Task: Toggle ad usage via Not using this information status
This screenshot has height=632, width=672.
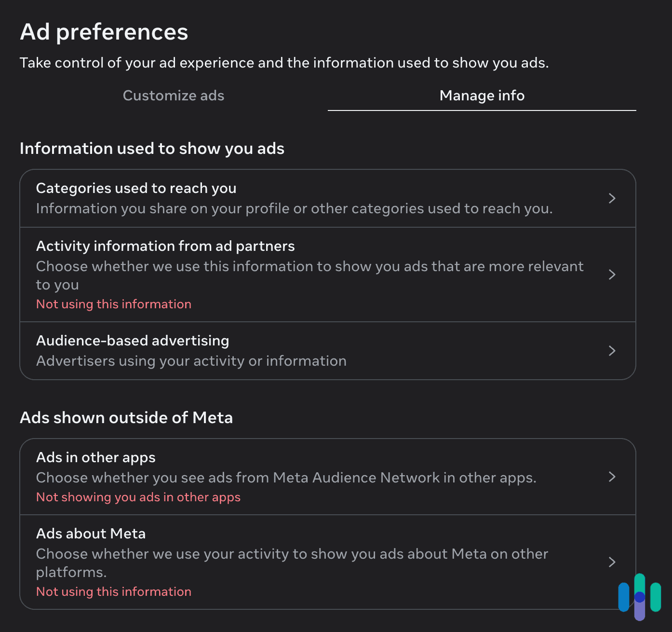Action: [x=113, y=304]
